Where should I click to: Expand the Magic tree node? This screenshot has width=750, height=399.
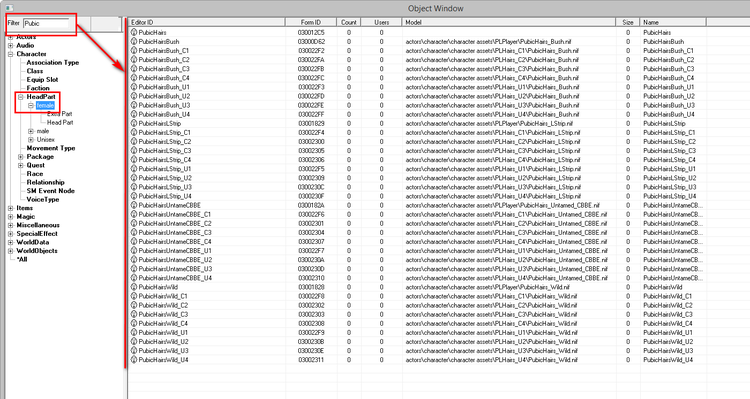pos(11,217)
